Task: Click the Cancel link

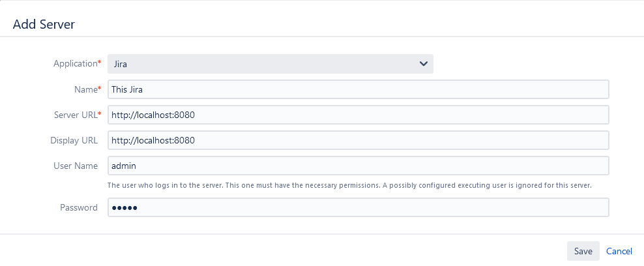Action: [x=619, y=251]
